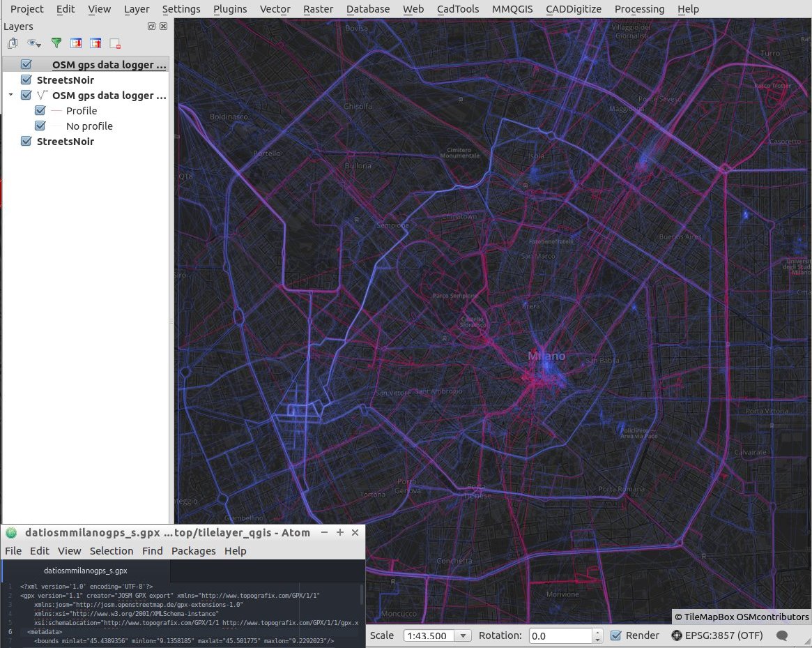812x648 pixels.
Task: Open the Layer menu
Action: (x=136, y=9)
